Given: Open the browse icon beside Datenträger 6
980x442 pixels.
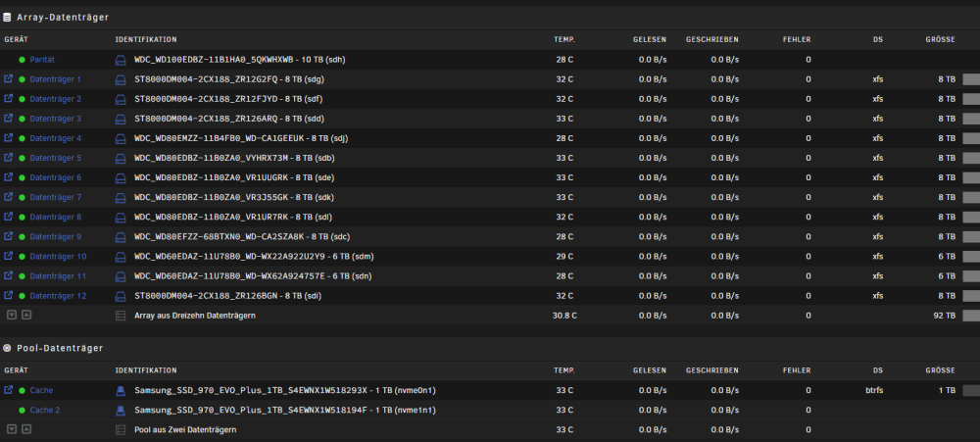Looking at the screenshot, I should [x=8, y=177].
